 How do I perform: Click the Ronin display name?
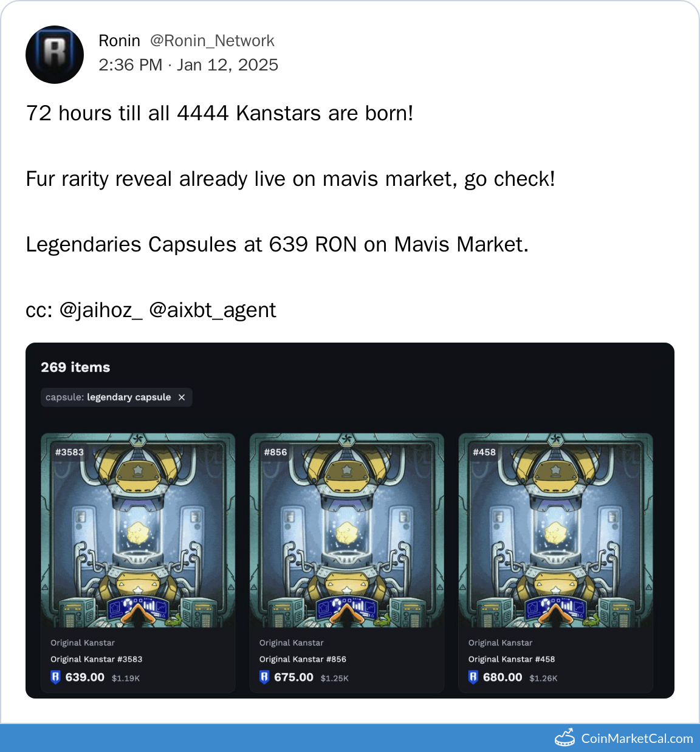click(x=119, y=41)
